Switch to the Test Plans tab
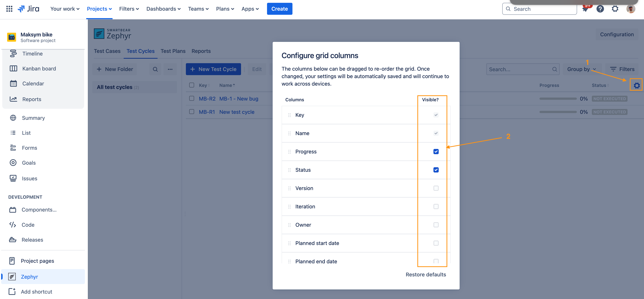The height and width of the screenshot is (299, 644). click(x=173, y=51)
